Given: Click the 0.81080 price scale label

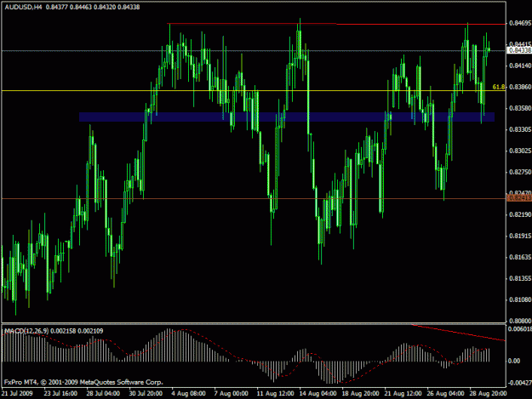Looking at the screenshot, I should tap(520, 300).
